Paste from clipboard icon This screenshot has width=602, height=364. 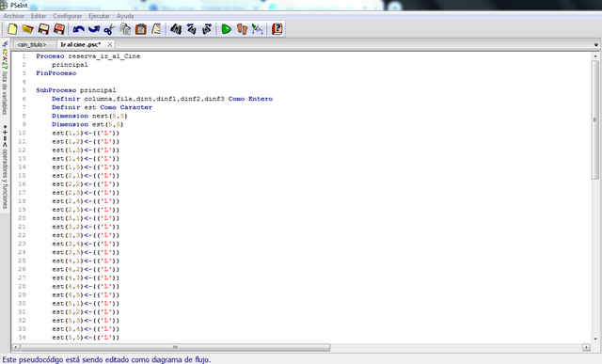141,29
